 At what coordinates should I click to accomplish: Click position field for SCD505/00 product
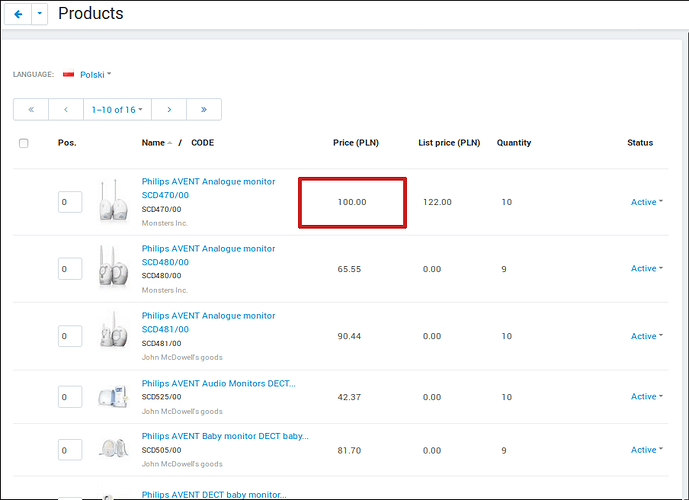tap(70, 450)
